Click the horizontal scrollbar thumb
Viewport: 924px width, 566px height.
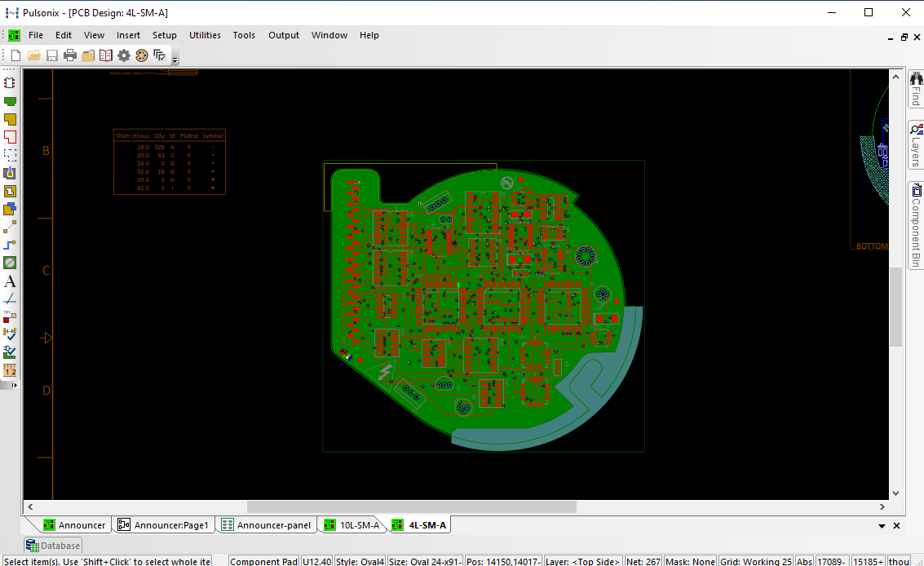[x=411, y=507]
